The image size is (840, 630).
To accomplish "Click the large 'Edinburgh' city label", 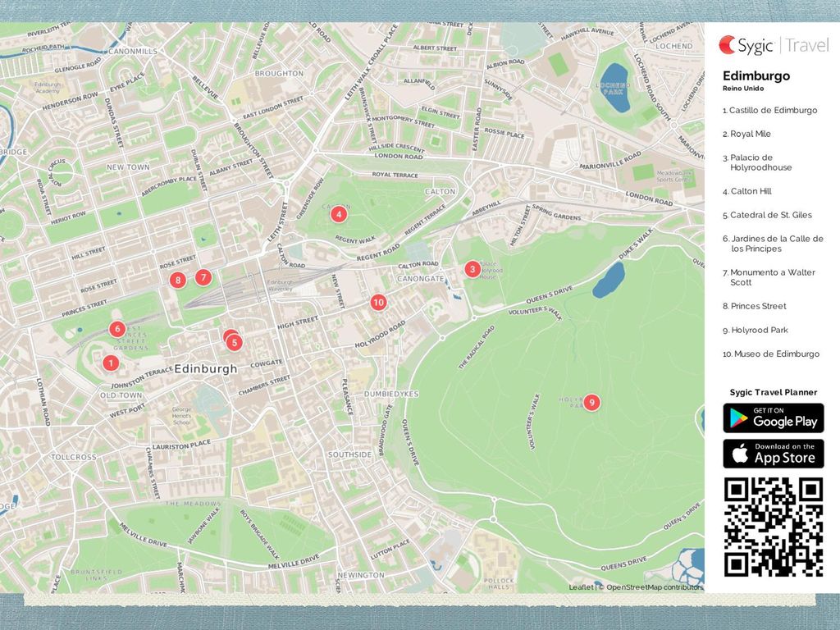I will (x=206, y=369).
